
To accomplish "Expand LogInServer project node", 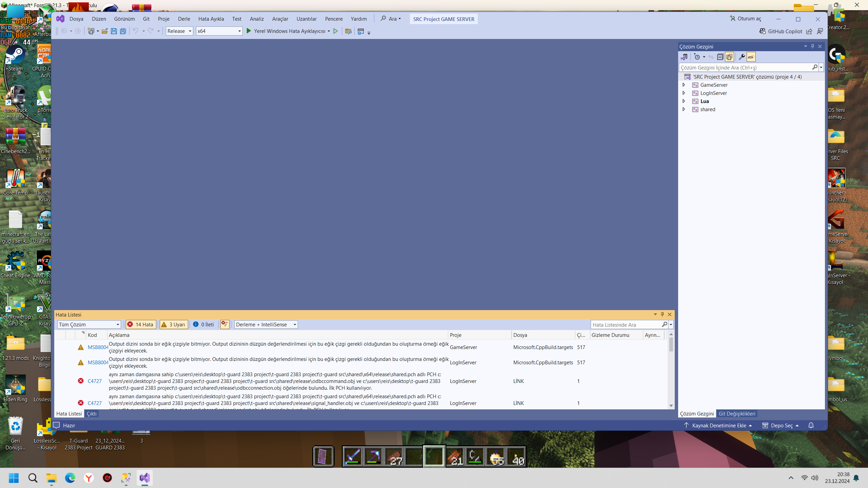I will pyautogui.click(x=684, y=93).
